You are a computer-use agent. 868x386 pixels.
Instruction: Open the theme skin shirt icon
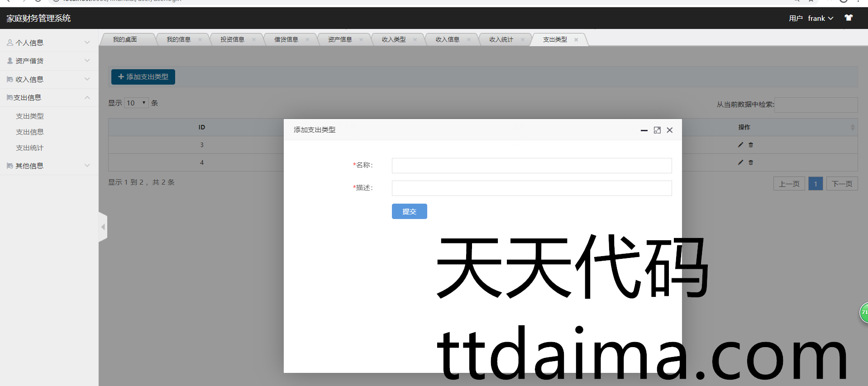[849, 18]
